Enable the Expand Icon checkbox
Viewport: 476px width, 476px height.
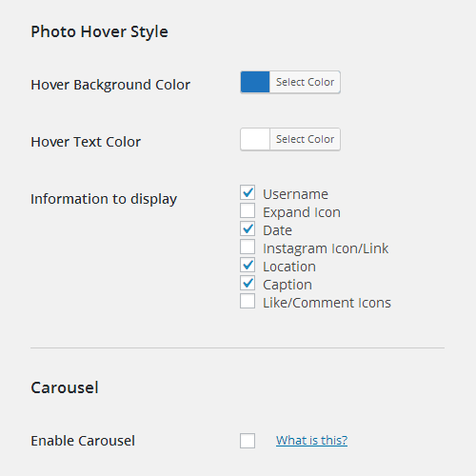(x=248, y=210)
